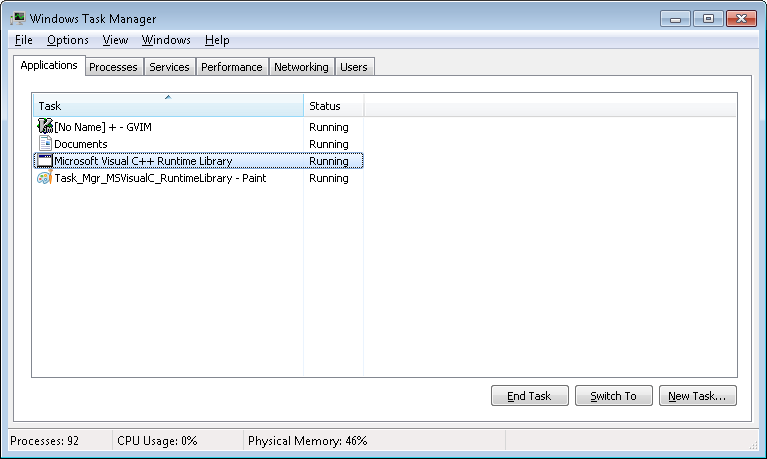The height and width of the screenshot is (459, 767).
Task: Click the Paint palette icon in task list
Action: [45, 178]
